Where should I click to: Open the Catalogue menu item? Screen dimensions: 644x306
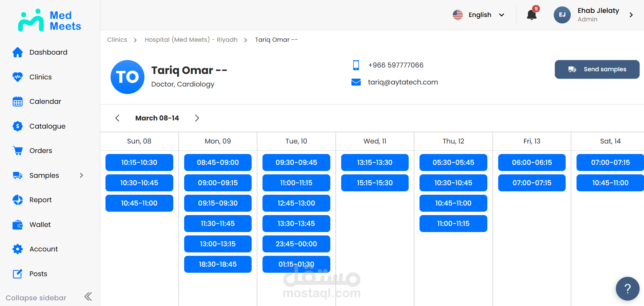pyautogui.click(x=47, y=126)
